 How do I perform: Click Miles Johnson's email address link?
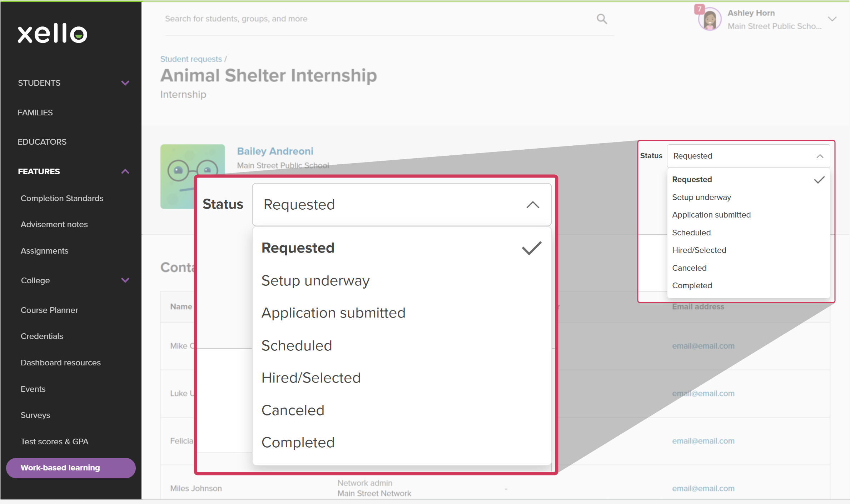coord(703,488)
